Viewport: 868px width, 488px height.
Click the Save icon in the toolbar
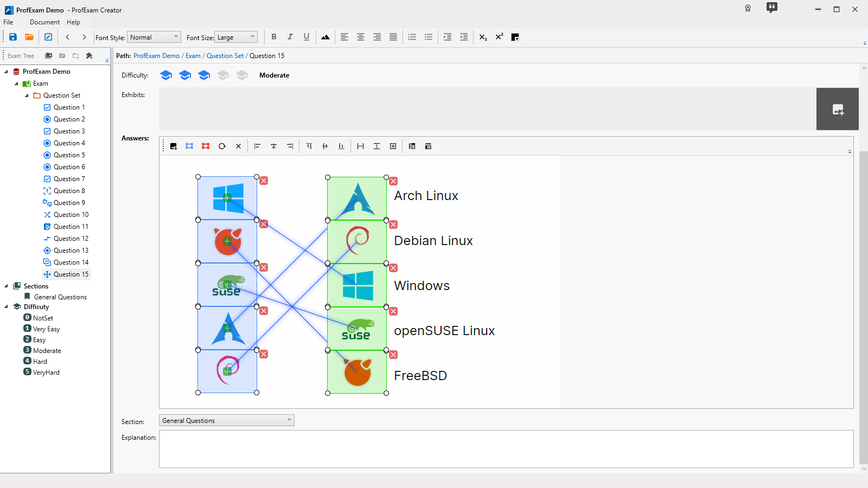pos(13,37)
